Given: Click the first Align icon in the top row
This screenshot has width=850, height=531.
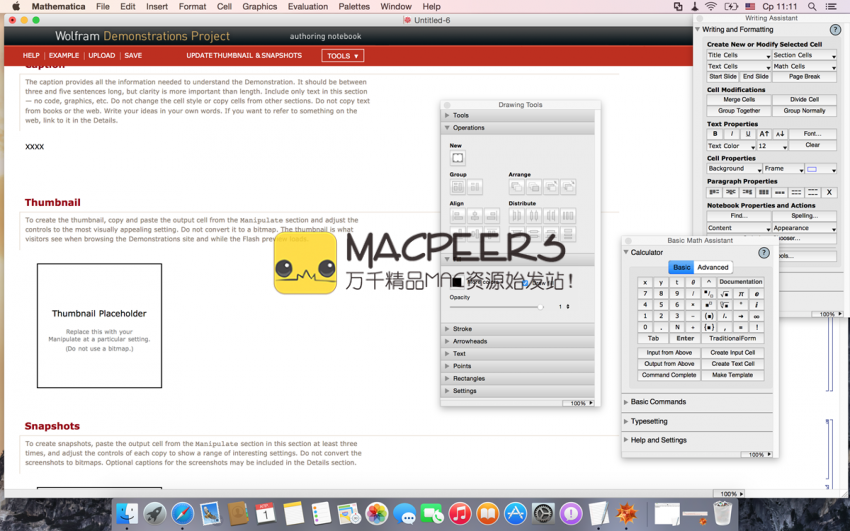Looking at the screenshot, I should (x=458, y=216).
